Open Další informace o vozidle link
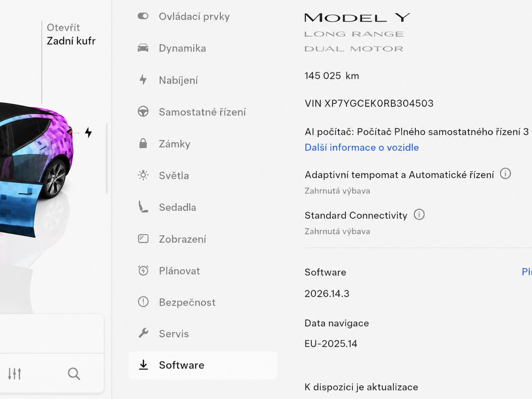532x399 pixels. tap(362, 147)
